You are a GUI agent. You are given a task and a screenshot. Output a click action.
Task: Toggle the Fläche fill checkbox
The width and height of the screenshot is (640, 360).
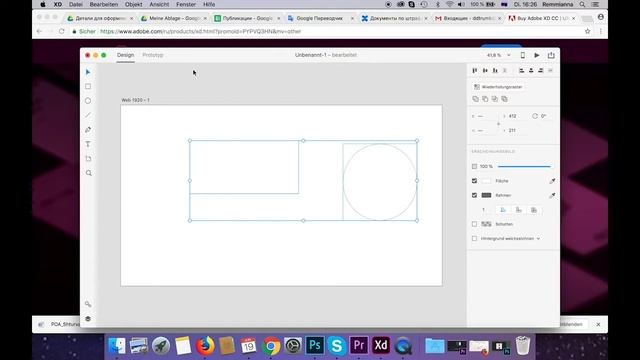474,181
